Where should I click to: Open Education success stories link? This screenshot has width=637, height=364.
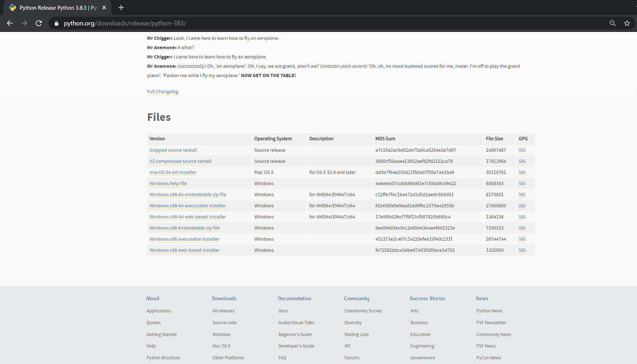point(420,335)
